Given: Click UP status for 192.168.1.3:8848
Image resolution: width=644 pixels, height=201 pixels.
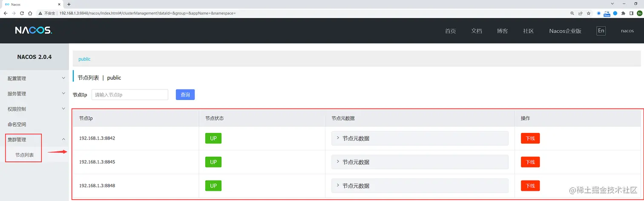Looking at the screenshot, I should pos(213,186).
